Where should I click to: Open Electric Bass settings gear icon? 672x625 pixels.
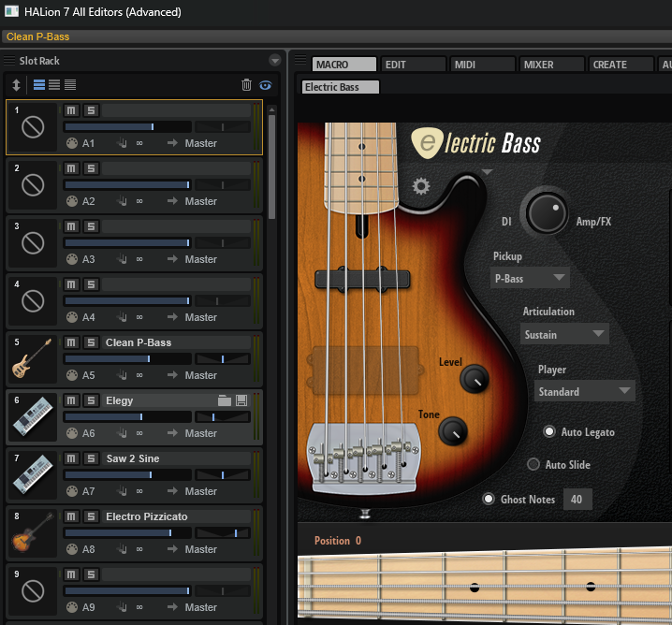click(x=421, y=186)
